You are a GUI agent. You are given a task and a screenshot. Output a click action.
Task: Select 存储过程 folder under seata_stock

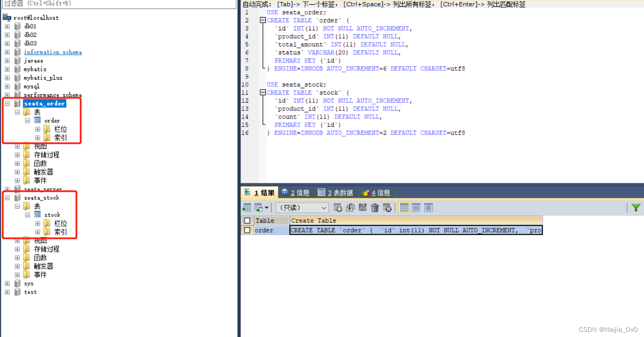click(47, 249)
